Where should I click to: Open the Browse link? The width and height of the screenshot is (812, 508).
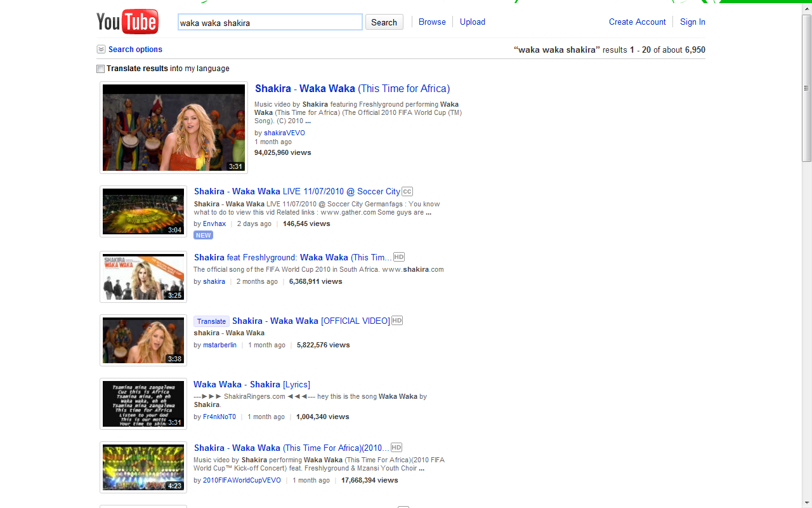432,22
